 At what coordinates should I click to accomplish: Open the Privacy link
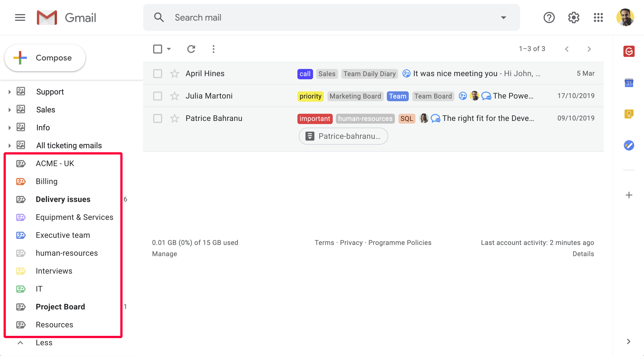point(351,242)
